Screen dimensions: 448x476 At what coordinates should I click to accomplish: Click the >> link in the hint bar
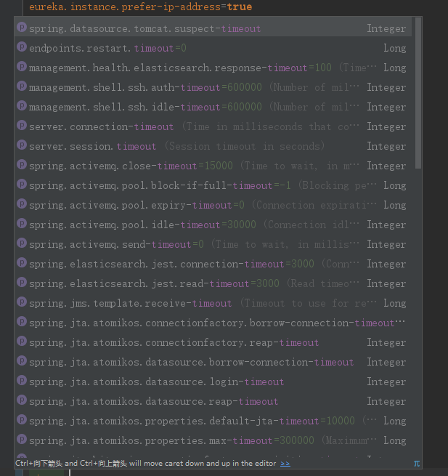pyautogui.click(x=285, y=462)
